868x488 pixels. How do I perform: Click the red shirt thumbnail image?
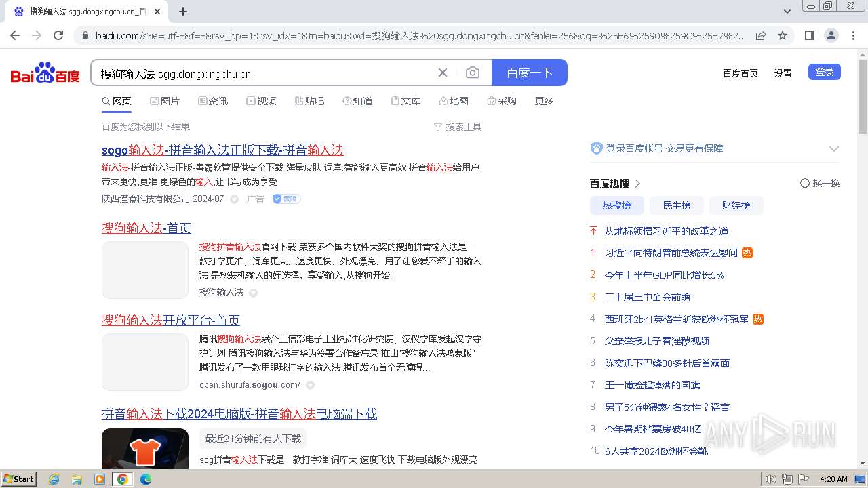[145, 448]
